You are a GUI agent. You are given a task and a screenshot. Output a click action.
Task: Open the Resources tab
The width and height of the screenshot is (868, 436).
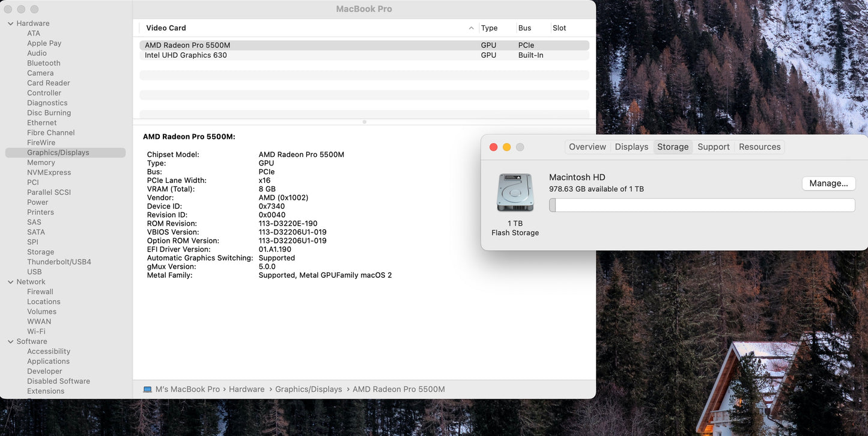click(759, 147)
